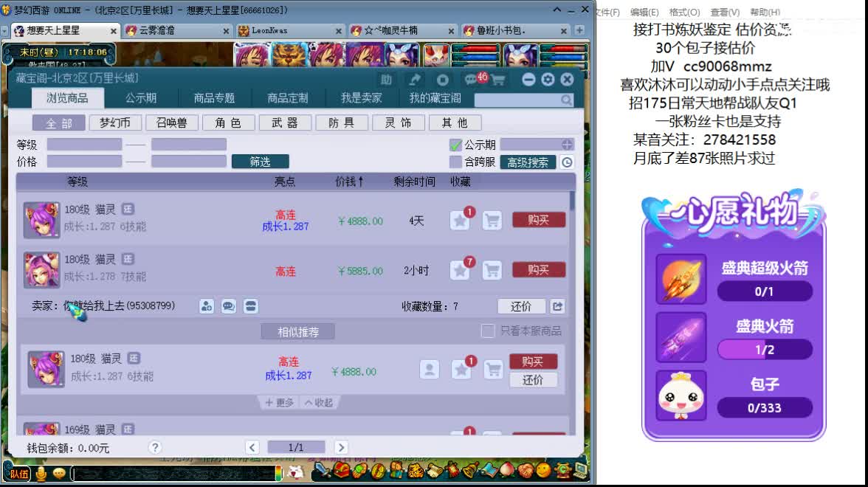Open the settings gear on the 藏宝阁 window
Screen dimensions: 868x487
point(548,80)
